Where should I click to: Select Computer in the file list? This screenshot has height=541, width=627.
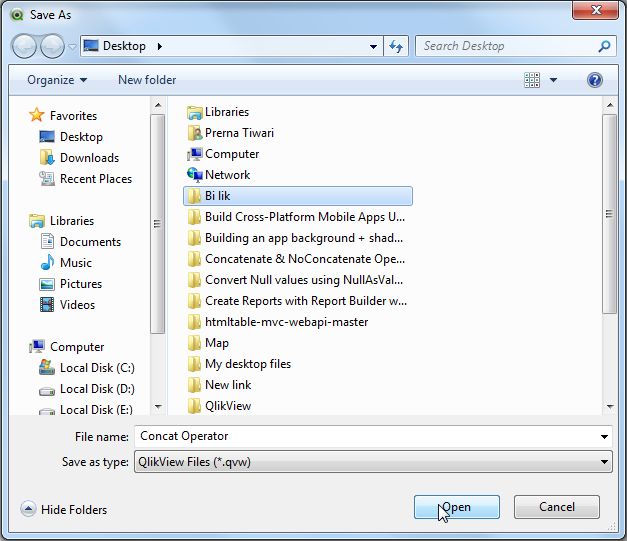click(223, 154)
